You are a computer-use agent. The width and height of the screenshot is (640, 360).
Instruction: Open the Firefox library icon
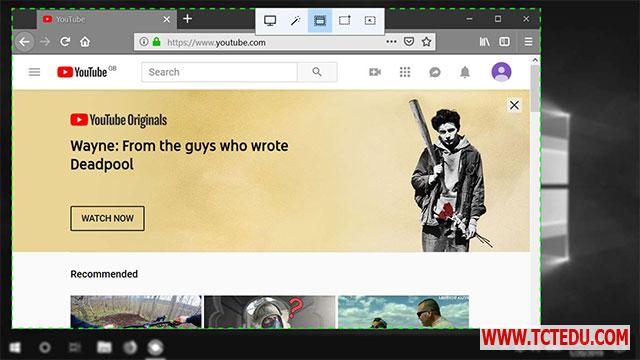tap(484, 42)
